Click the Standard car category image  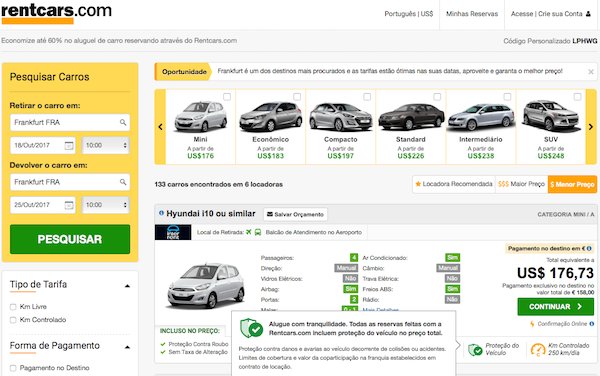[411, 116]
